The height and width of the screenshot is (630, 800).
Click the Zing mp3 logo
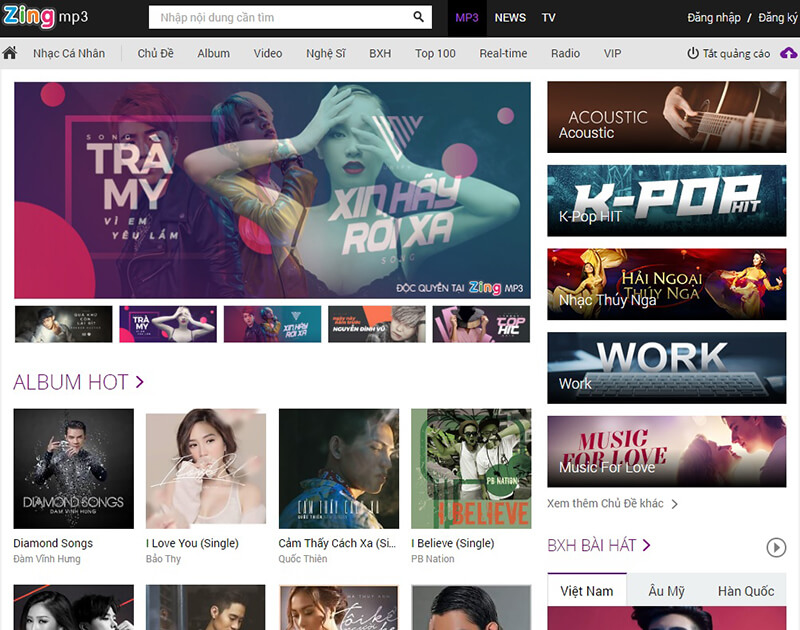click(45, 17)
